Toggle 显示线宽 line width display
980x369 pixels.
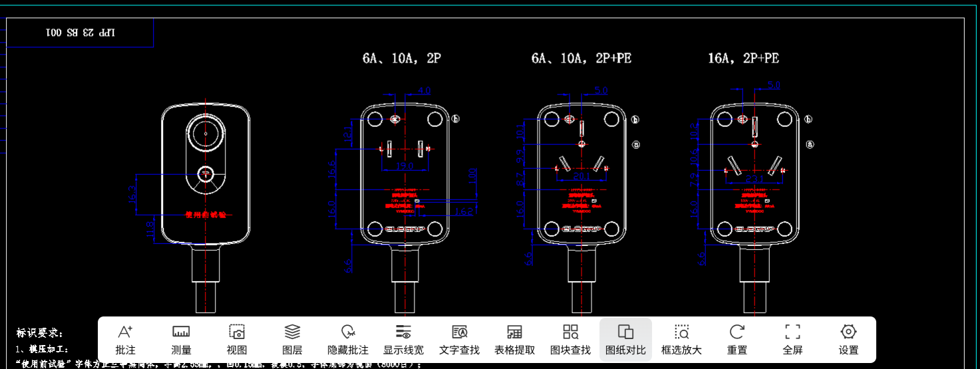pos(403,339)
